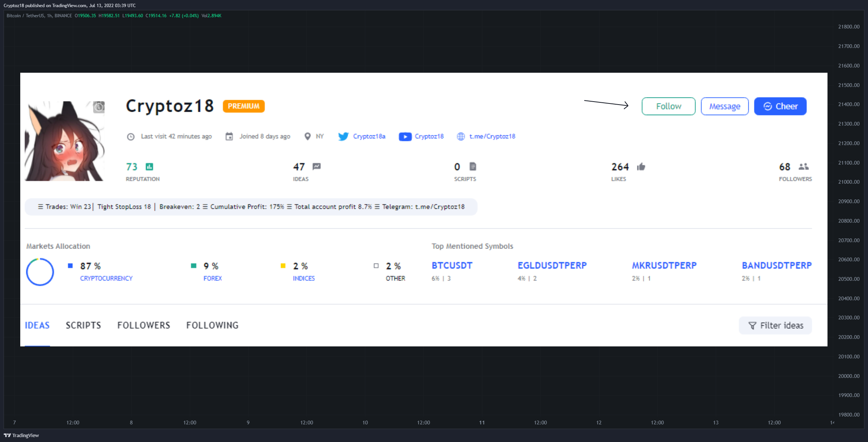Screen dimensions: 868x442
Task: Click the clock last-visit icon
Action: point(131,137)
